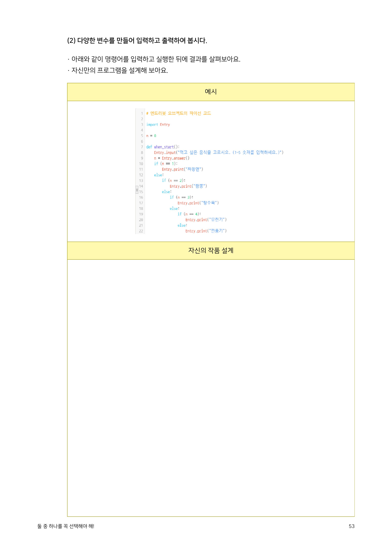
Task: Click the '(2) 다양한 변수를' section heading
Action: coord(137,41)
